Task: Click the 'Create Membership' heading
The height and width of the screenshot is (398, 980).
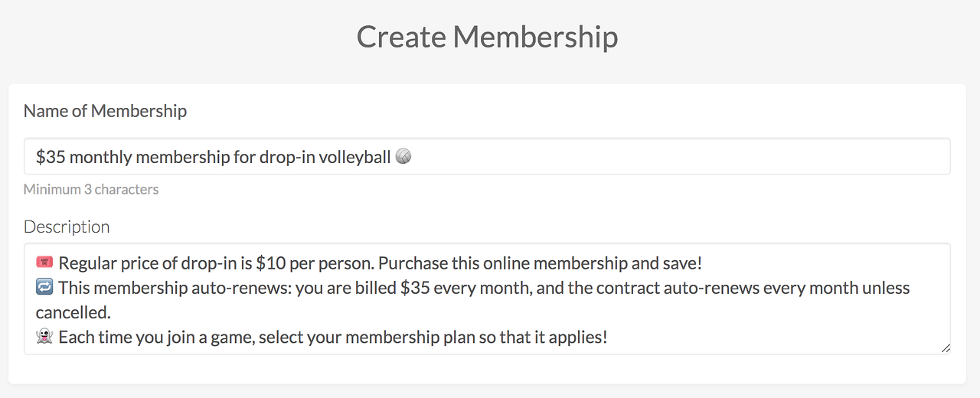Action: click(487, 37)
